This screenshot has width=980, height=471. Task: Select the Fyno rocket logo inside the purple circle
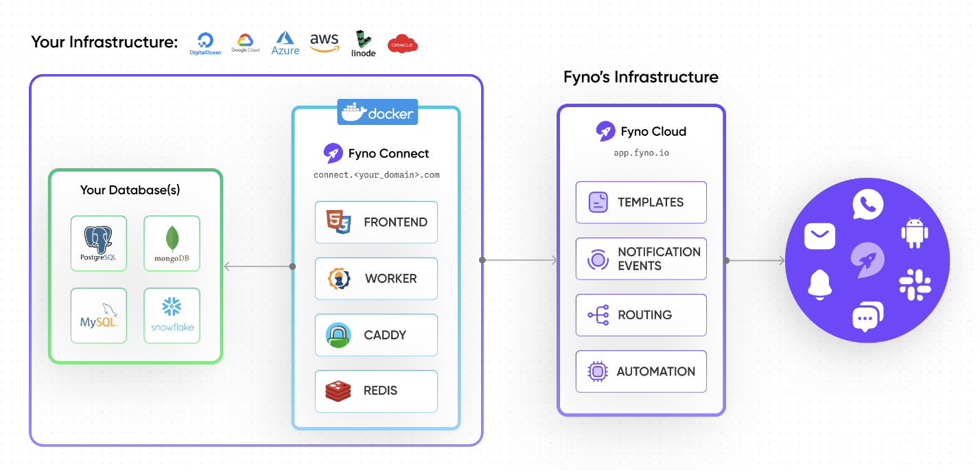pos(867,260)
